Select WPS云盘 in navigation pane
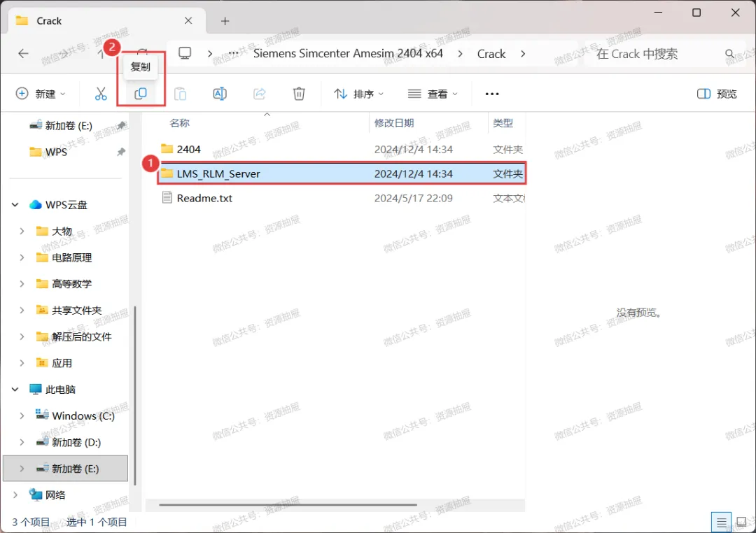 pyautogui.click(x=66, y=205)
